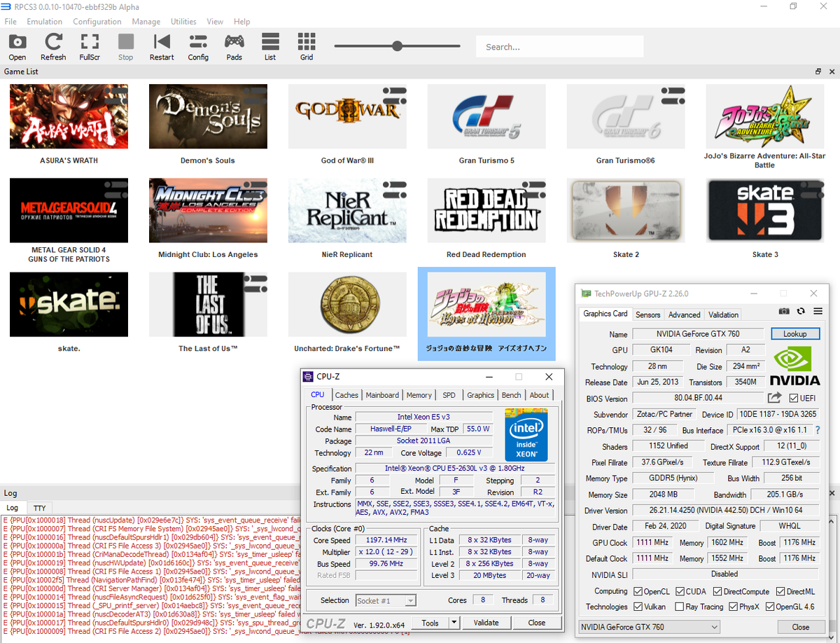This screenshot has width=840, height=643.
Task: Click the Bus Interface question mark icon
Action: [818, 430]
